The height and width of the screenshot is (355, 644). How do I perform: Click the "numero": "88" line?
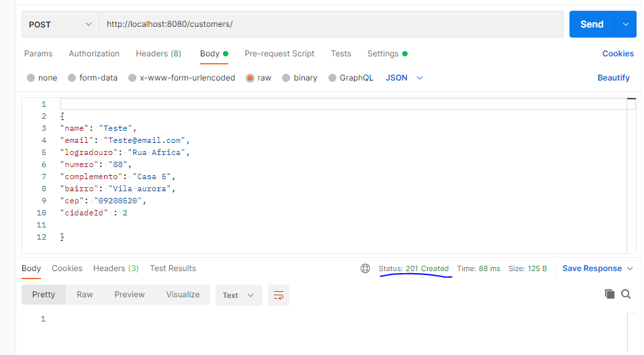96,164
